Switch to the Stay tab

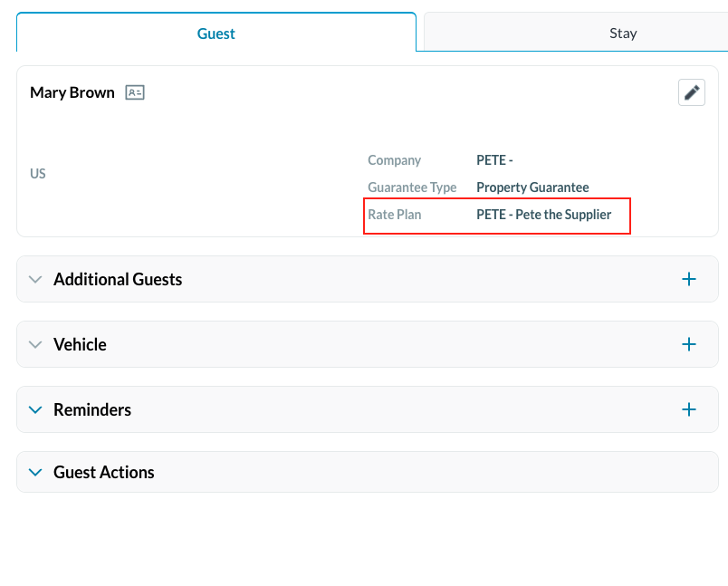tap(623, 33)
